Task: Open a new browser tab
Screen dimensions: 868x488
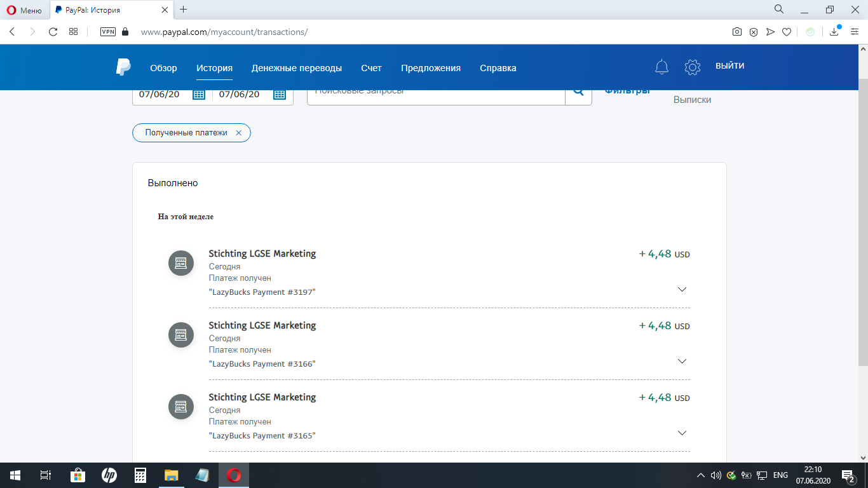Action: pos(184,10)
